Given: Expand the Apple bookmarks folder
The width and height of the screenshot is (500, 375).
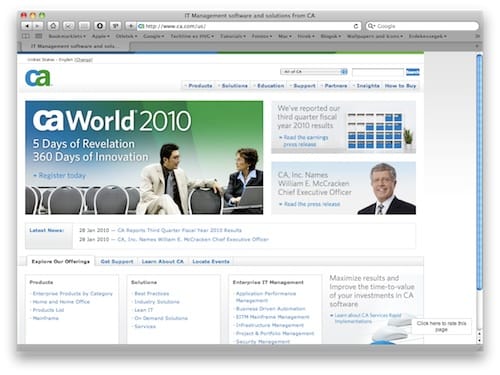Looking at the screenshot, I should pyautogui.click(x=100, y=36).
